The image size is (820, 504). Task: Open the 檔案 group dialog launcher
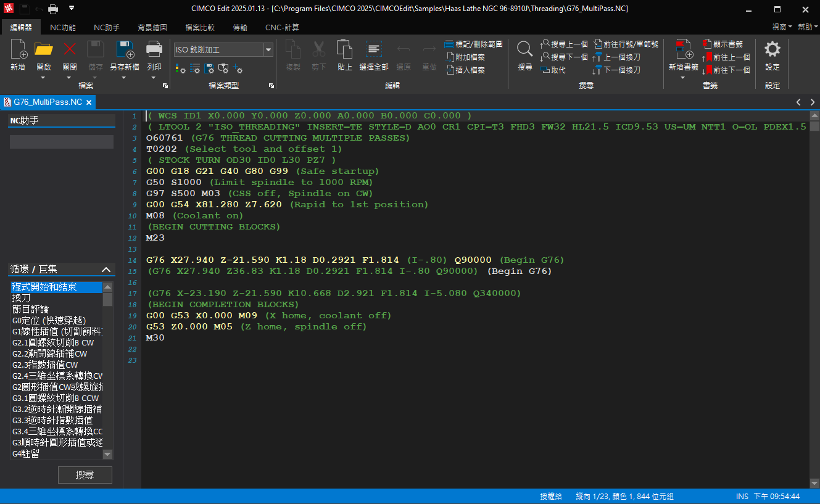pos(165,86)
